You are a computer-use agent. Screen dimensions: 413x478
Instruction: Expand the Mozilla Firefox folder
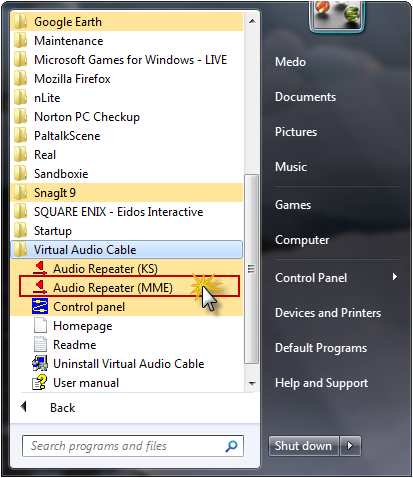[127, 79]
